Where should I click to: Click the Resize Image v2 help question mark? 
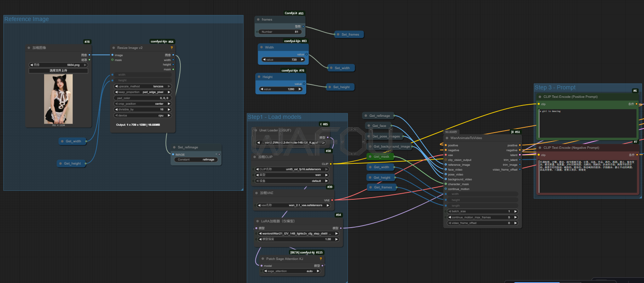pyautogui.click(x=172, y=48)
